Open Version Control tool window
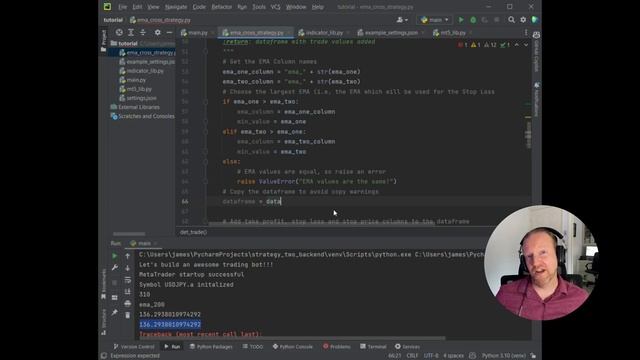640x360 pixels. pyautogui.click(x=134, y=347)
